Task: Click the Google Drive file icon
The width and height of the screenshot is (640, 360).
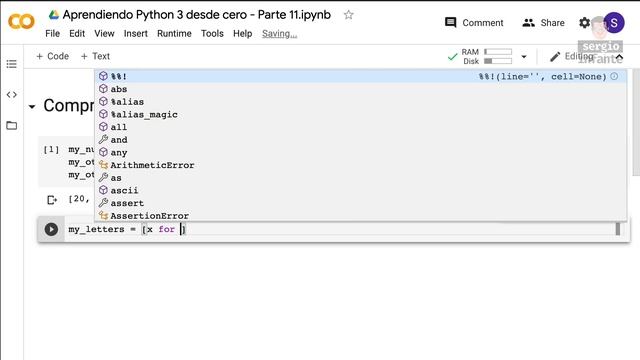Action: 53,15
